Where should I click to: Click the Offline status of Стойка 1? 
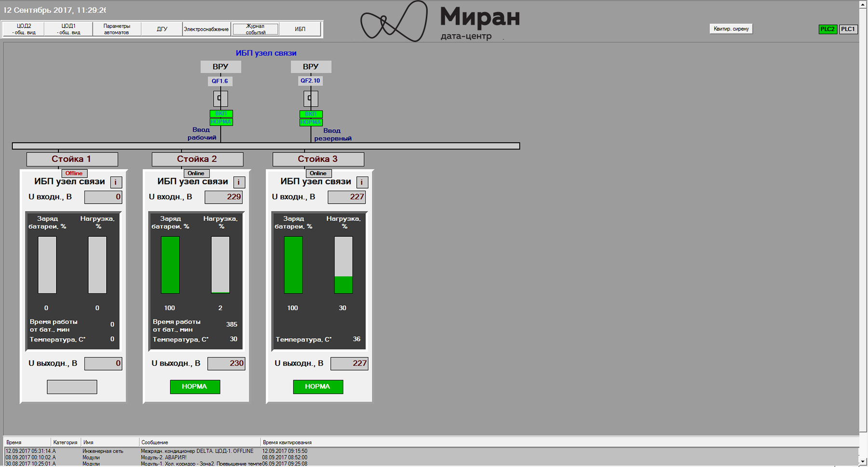point(74,173)
